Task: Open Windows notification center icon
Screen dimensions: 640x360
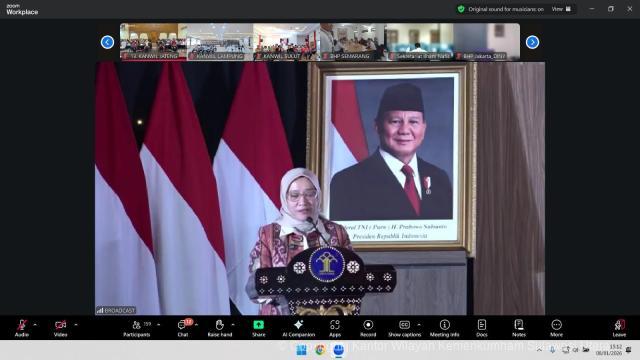Action: 629,350
